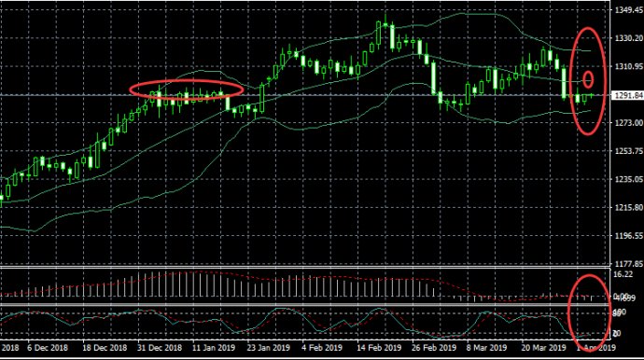Click the 1215.80 price axis label
Viewport: 644px width, 360px height.
(628, 208)
